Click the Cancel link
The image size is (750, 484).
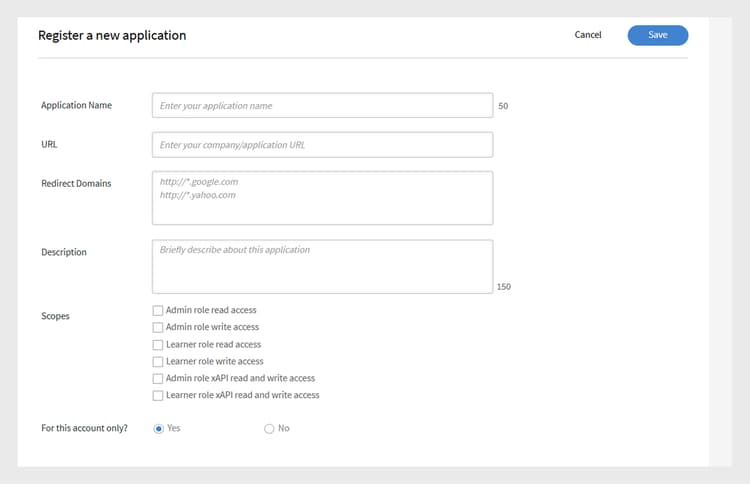pyautogui.click(x=588, y=35)
